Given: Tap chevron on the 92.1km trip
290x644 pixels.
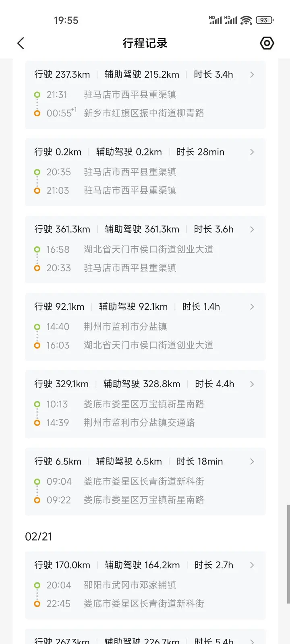Looking at the screenshot, I should pos(252,307).
